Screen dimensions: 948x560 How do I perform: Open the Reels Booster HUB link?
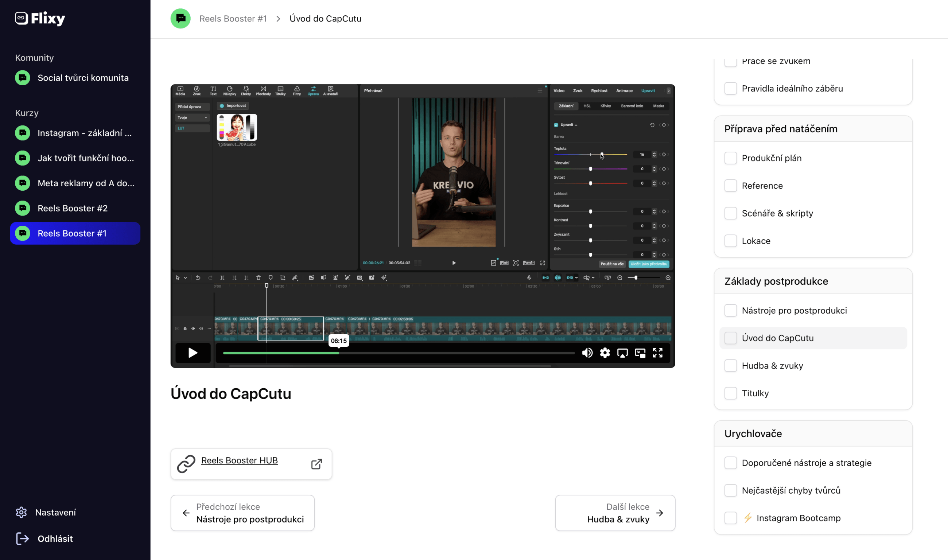[239, 460]
